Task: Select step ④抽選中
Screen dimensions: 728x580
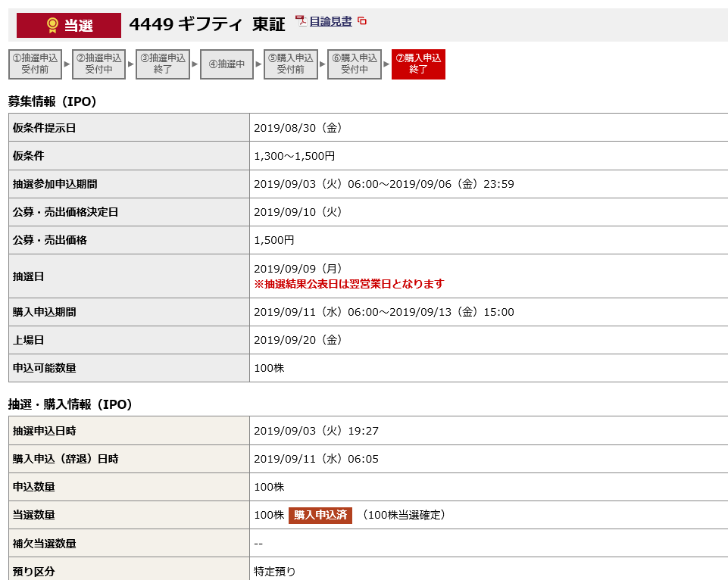Action: coord(227,64)
